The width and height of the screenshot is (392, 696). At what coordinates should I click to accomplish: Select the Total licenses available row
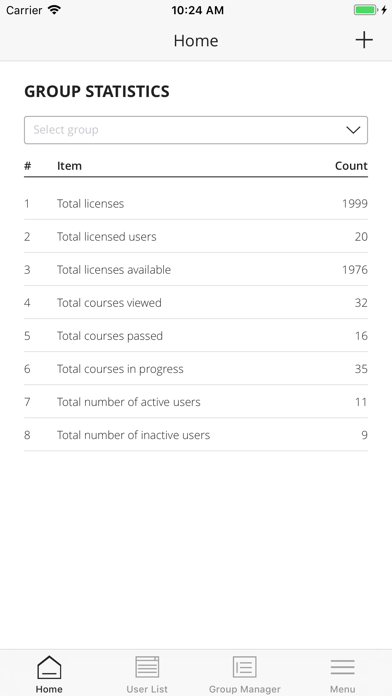(196, 269)
